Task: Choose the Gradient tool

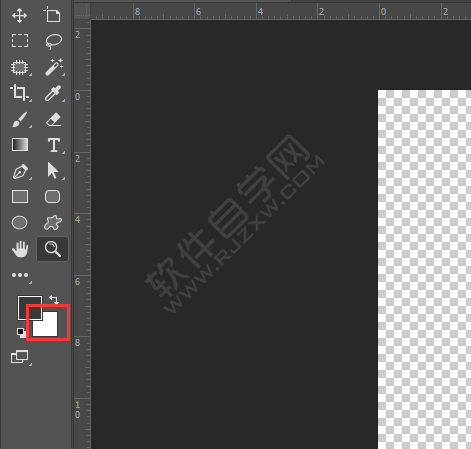Action: 20,145
